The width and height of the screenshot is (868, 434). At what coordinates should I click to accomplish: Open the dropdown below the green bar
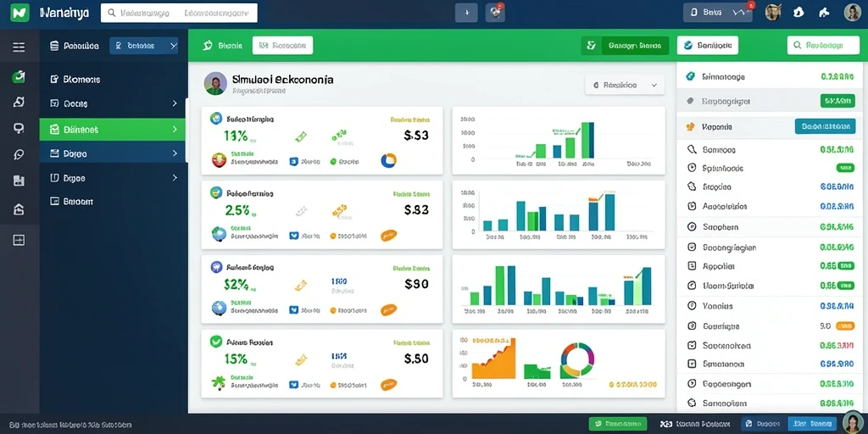[x=625, y=86]
